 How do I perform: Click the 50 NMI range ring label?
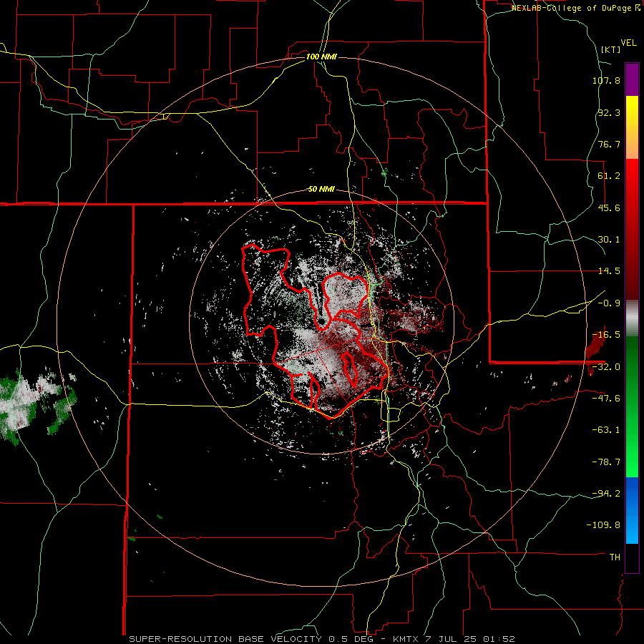[x=321, y=189]
